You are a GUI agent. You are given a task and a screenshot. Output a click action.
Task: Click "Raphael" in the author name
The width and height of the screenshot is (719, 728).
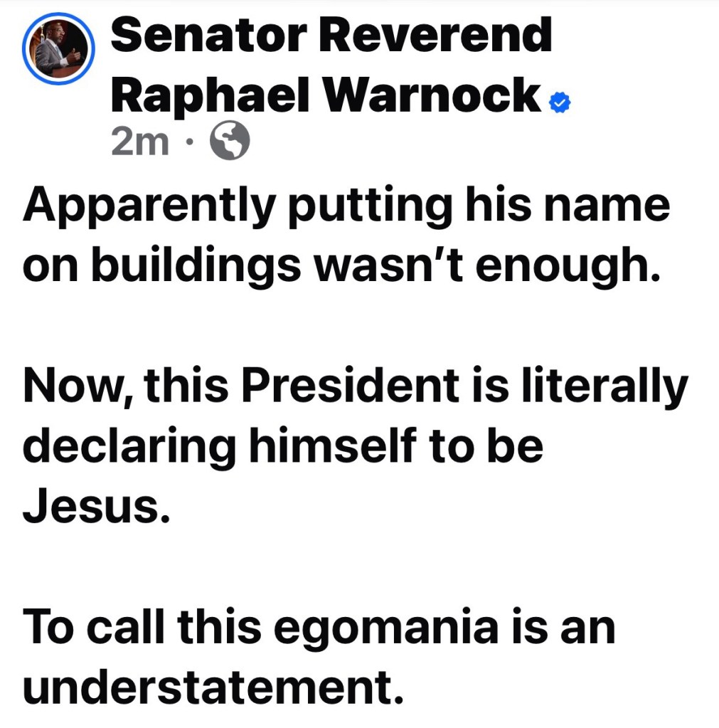click(x=211, y=95)
